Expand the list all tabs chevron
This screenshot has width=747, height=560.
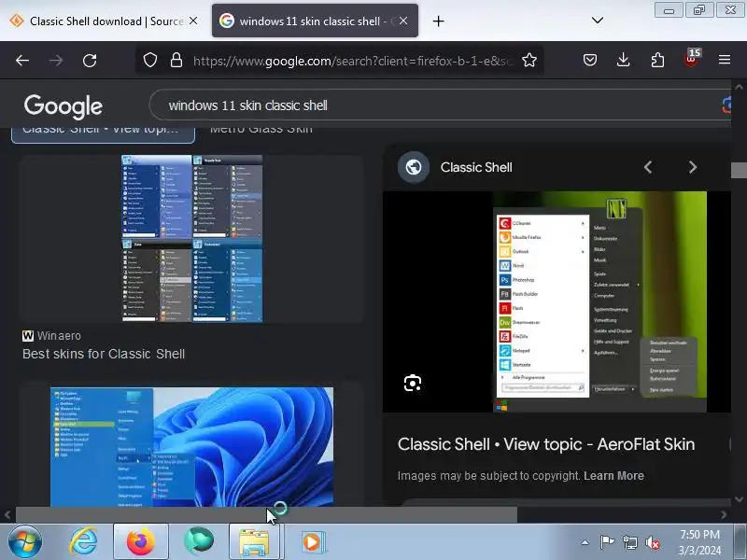coord(598,21)
